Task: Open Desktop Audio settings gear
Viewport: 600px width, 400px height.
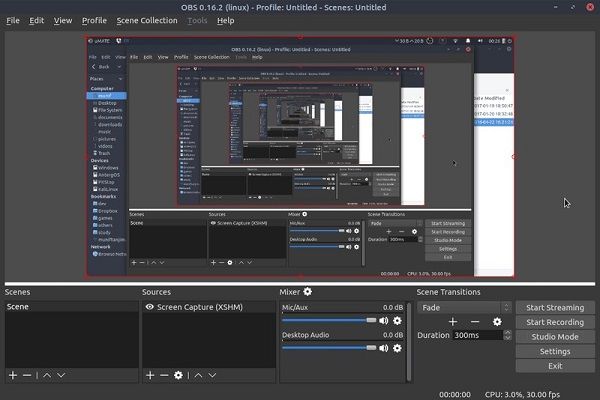Action: pos(397,348)
